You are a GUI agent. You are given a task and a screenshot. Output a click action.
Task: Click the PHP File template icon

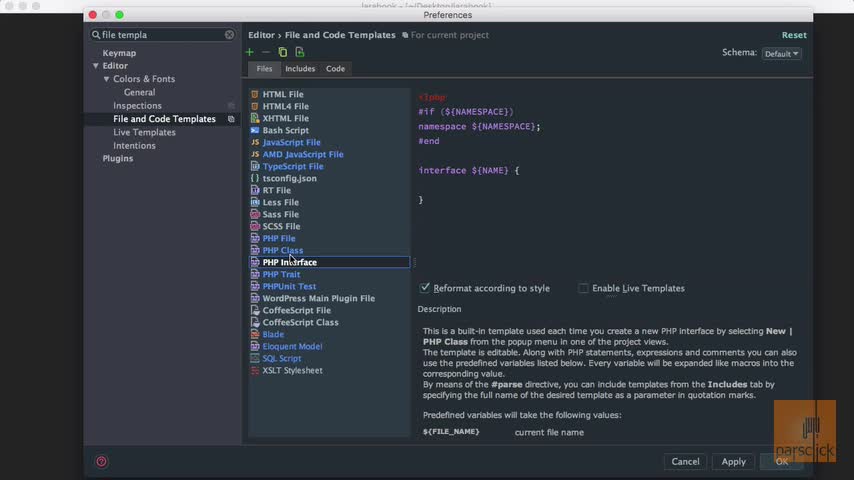click(x=254, y=238)
